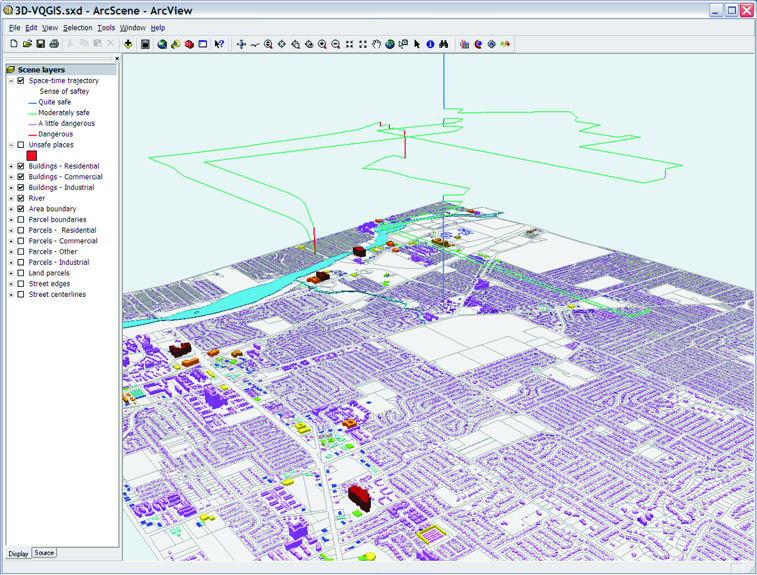Select the Pan hand tool
Screen dimensions: 757x575
tap(376, 44)
